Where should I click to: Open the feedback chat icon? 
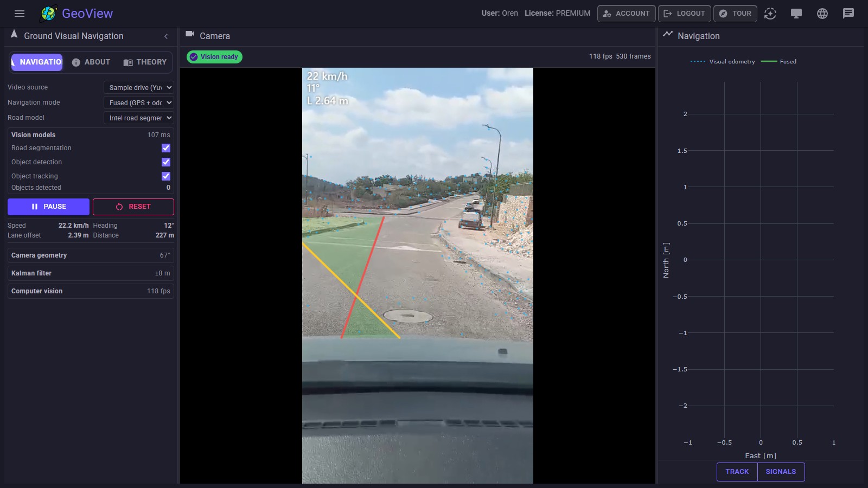coord(848,14)
